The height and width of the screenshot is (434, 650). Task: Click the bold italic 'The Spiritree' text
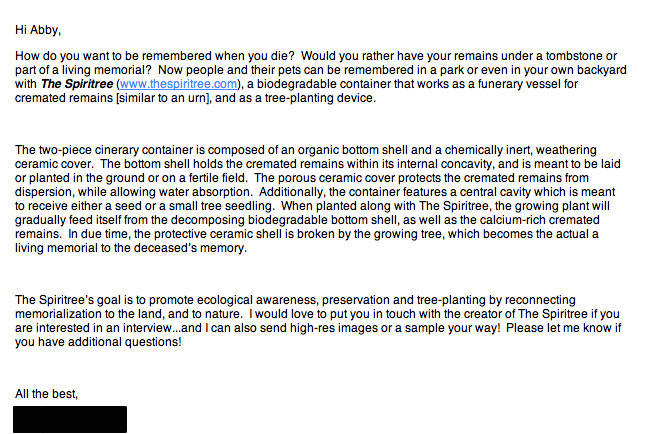click(77, 84)
